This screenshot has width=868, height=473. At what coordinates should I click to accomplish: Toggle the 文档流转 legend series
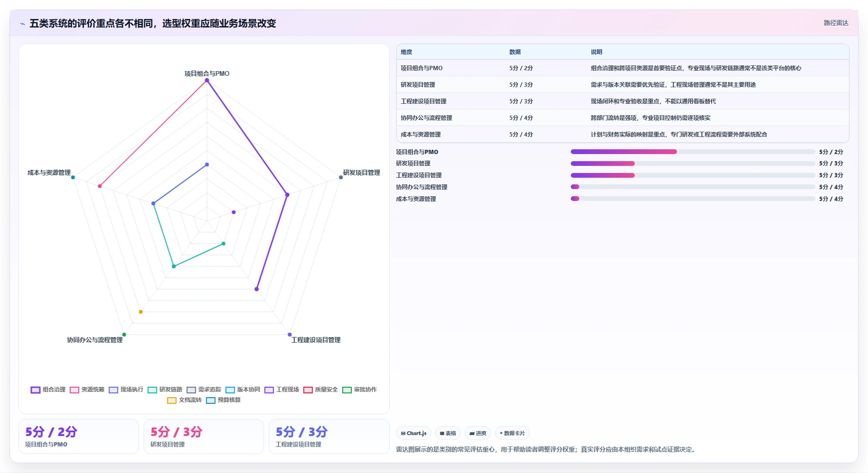[x=184, y=400]
